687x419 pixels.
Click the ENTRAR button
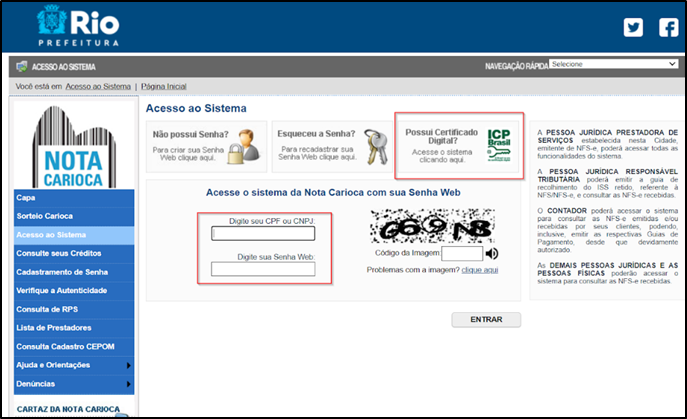486,320
